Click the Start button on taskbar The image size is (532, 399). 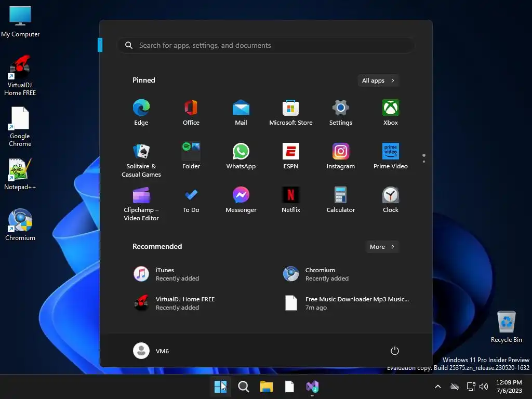point(220,387)
